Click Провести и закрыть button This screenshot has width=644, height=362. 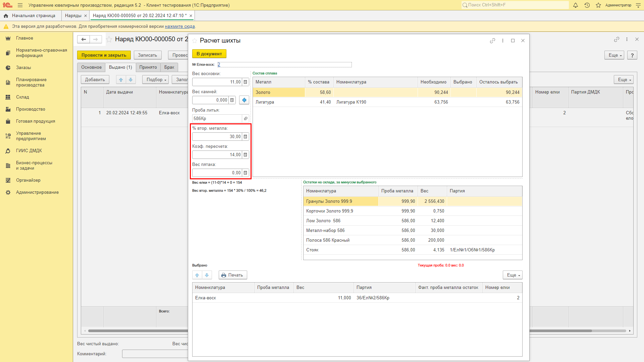click(104, 55)
